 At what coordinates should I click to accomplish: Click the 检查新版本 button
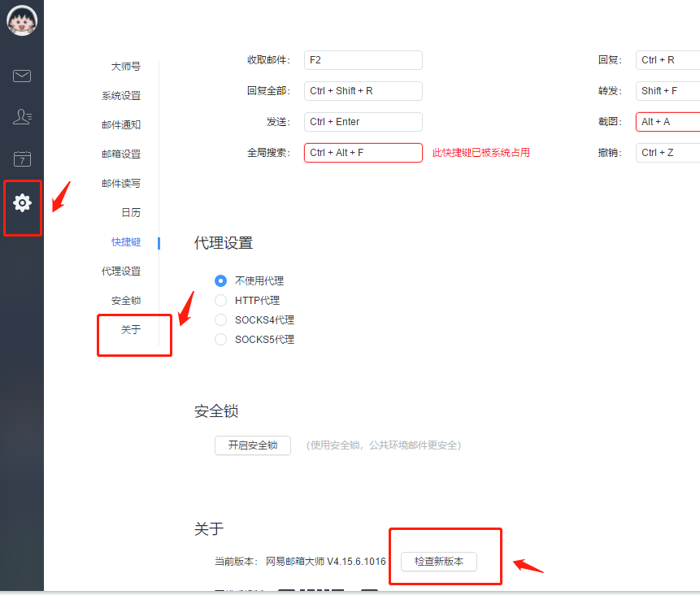click(438, 561)
